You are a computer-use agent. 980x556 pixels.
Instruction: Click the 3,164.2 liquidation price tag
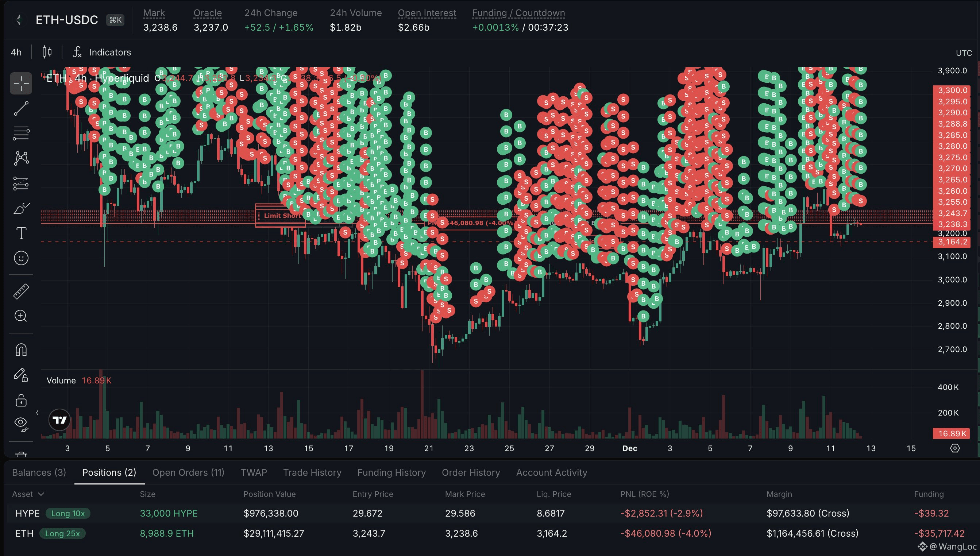(x=952, y=242)
